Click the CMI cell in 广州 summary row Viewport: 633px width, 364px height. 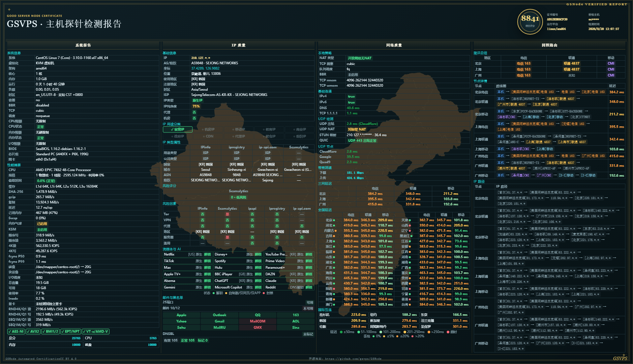pos(611,76)
